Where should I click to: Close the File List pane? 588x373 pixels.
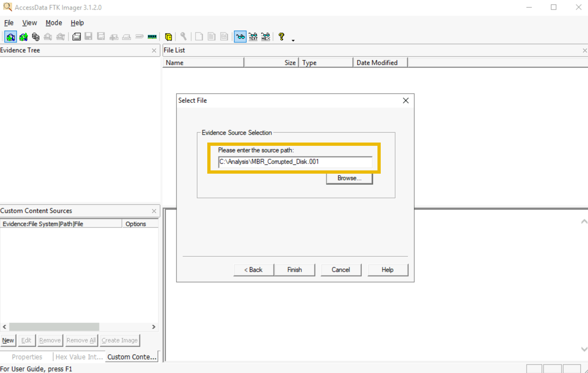click(x=585, y=51)
